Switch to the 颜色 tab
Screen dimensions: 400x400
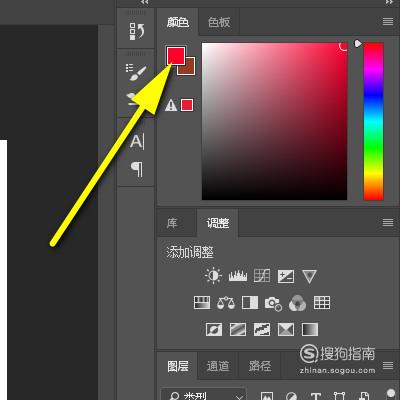tap(178, 22)
